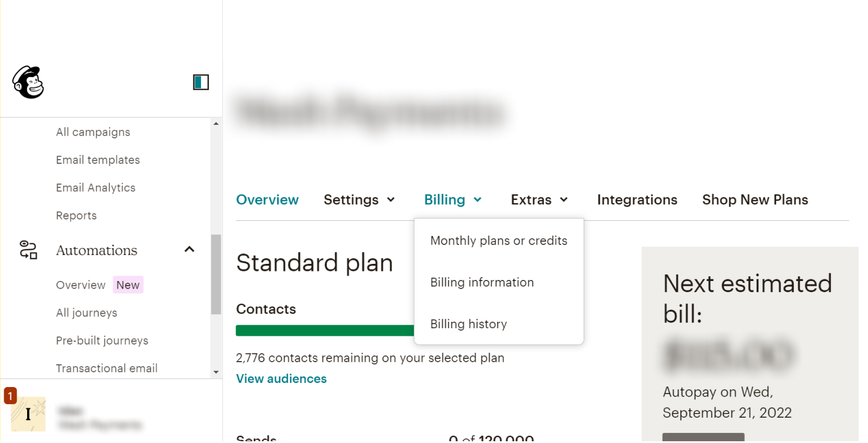Click the green Contacts usage bar
The width and height of the screenshot is (868, 443).
pos(324,330)
